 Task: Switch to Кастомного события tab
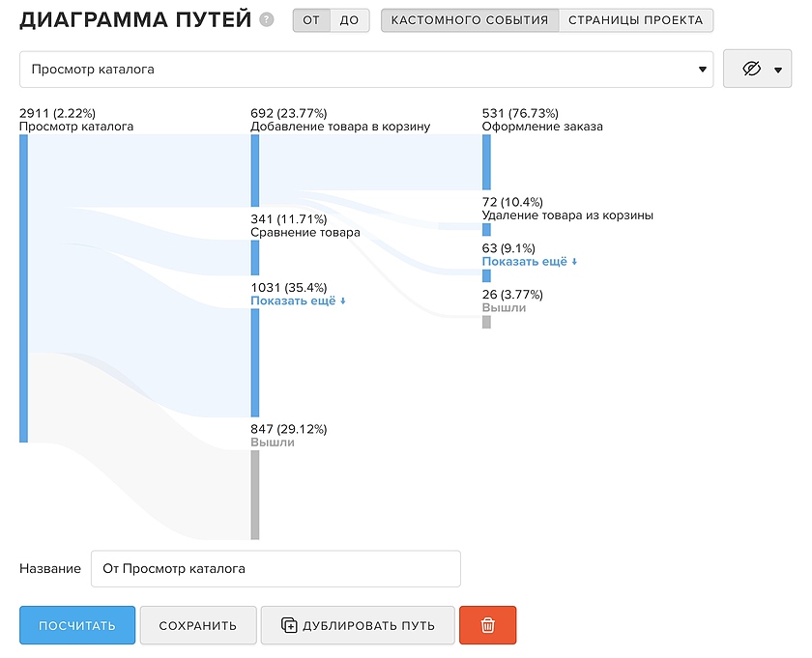470,20
